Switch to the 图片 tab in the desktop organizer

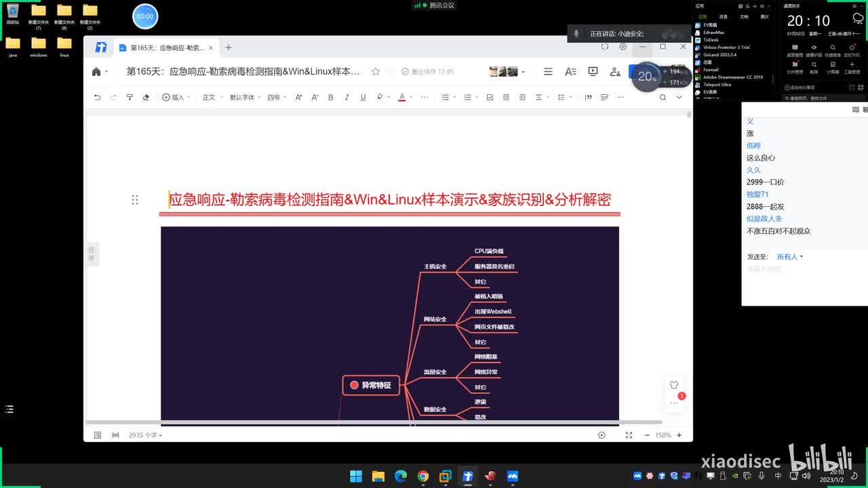click(765, 17)
